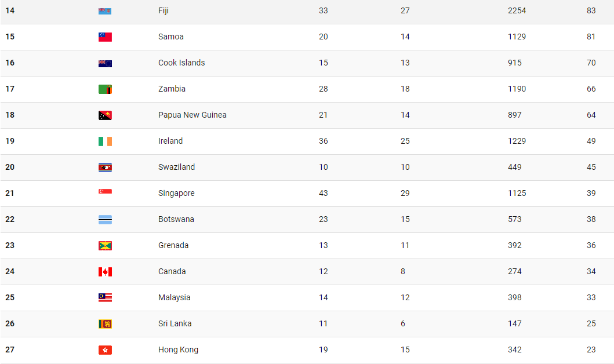Click the Singapore flag icon

(x=105, y=191)
